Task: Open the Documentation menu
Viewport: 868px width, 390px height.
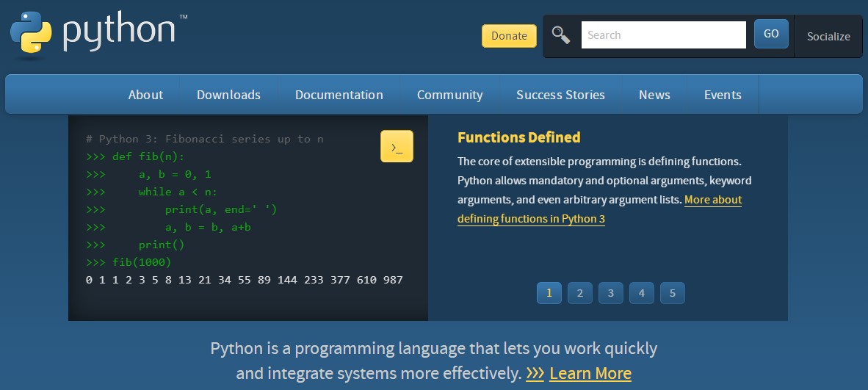Action: click(339, 95)
